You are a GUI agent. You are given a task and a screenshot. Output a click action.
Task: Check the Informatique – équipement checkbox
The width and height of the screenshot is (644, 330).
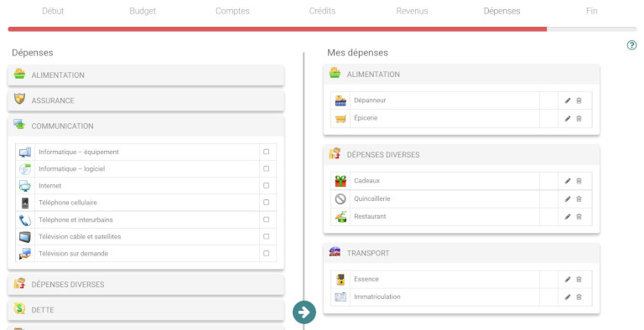pyautogui.click(x=266, y=152)
